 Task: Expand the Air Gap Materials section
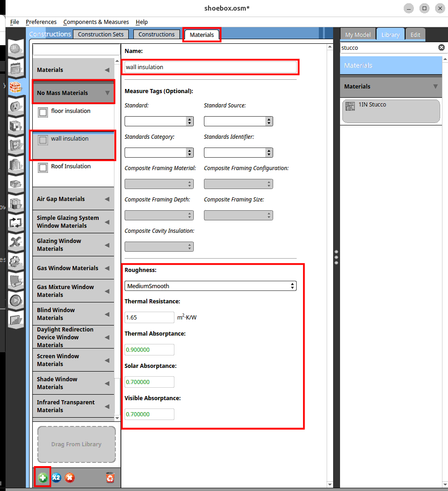click(x=73, y=199)
